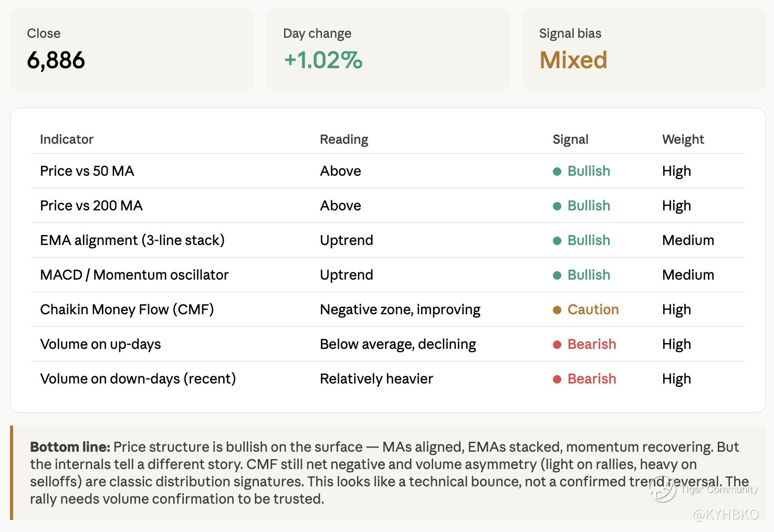The width and height of the screenshot is (774, 532).
Task: Click the "Relatively heavier" reading cell
Action: 376,379
